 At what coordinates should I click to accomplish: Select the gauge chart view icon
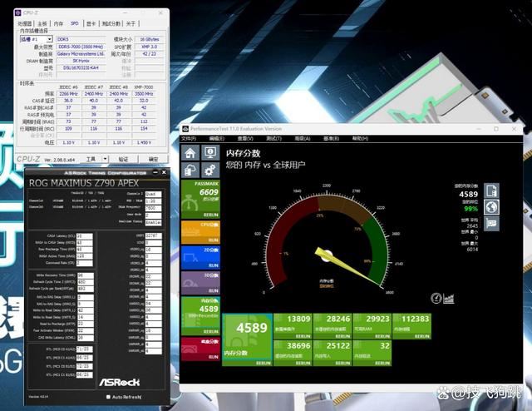(x=436, y=298)
